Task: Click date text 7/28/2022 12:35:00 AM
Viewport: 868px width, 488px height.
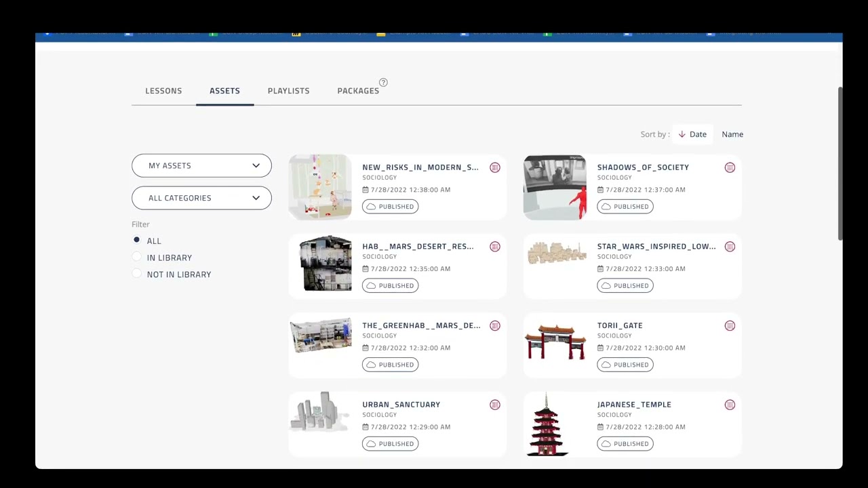Action: point(410,269)
